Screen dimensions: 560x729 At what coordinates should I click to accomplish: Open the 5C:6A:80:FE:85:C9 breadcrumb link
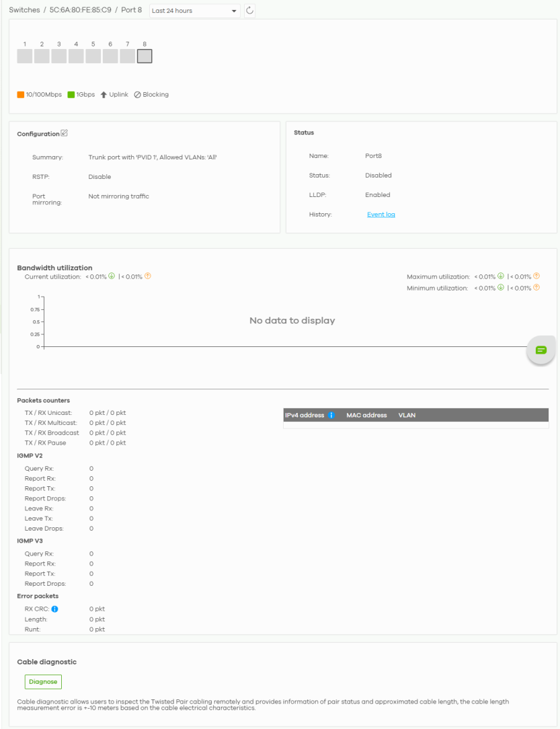tap(81, 11)
